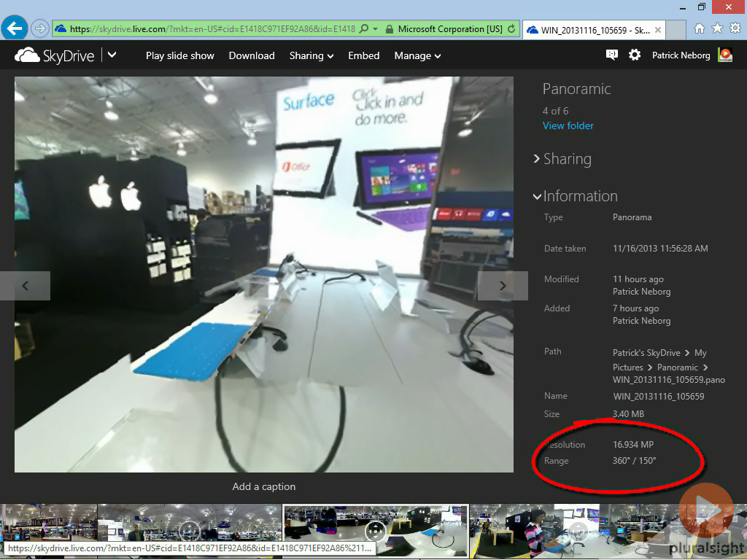The height and width of the screenshot is (560, 747).
Task: Collapse the Information section
Action: (576, 196)
